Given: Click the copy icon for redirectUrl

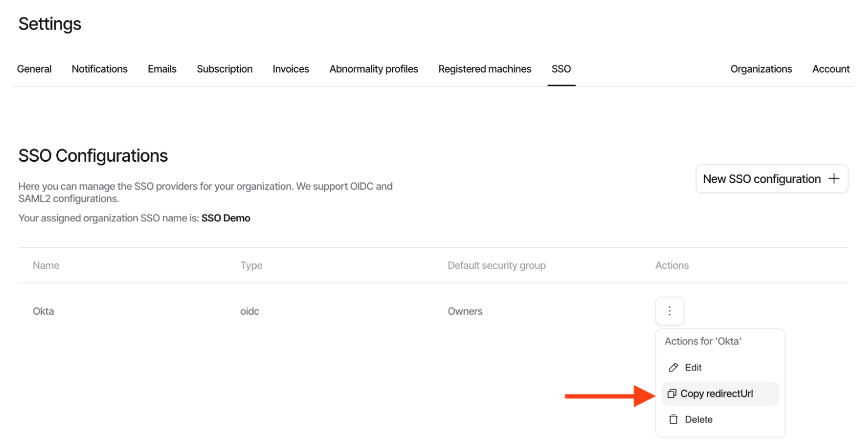Looking at the screenshot, I should point(671,394).
